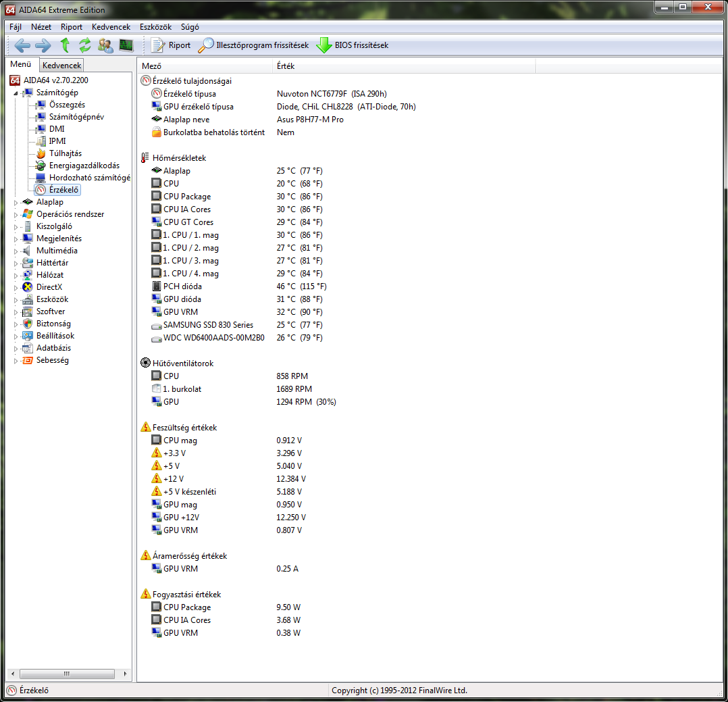Screen dimensions: 728x702
Task: Click the Sebesség benchmark icon
Action: pos(28,360)
